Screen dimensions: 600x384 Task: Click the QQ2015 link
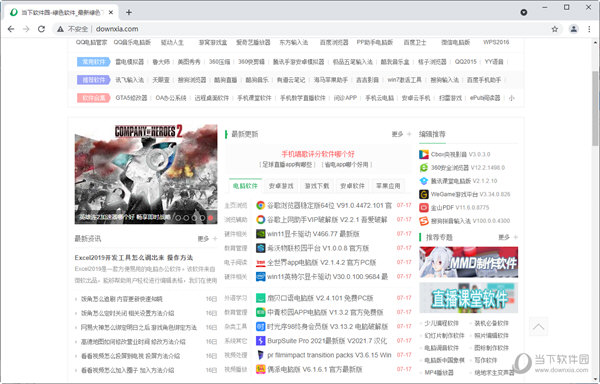click(466, 62)
